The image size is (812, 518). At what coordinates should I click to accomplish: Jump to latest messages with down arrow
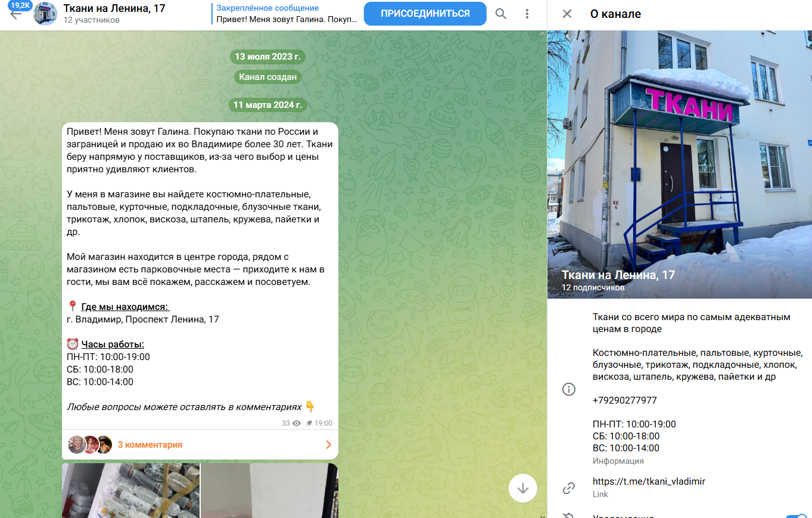click(523, 488)
